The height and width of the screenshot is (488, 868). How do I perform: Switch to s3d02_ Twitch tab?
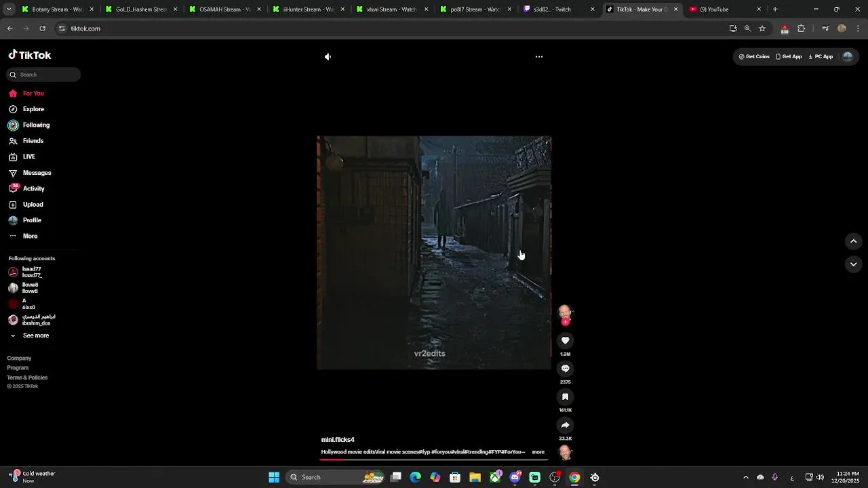coord(559,9)
